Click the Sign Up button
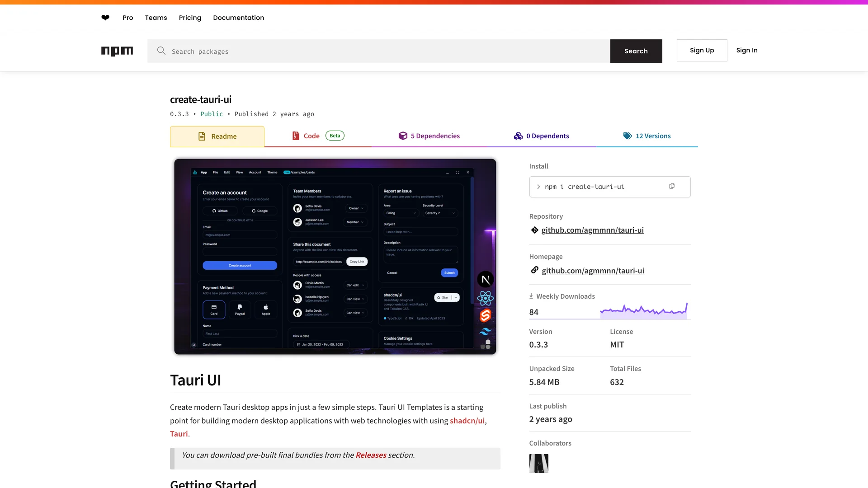Screen dimensions: 868x488 tap(702, 50)
